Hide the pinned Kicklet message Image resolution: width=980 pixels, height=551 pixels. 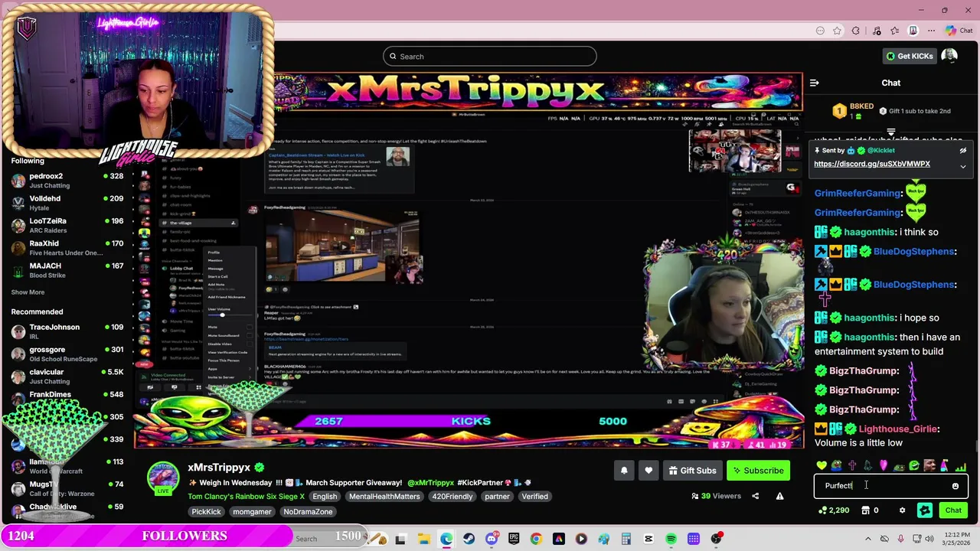[963, 151]
